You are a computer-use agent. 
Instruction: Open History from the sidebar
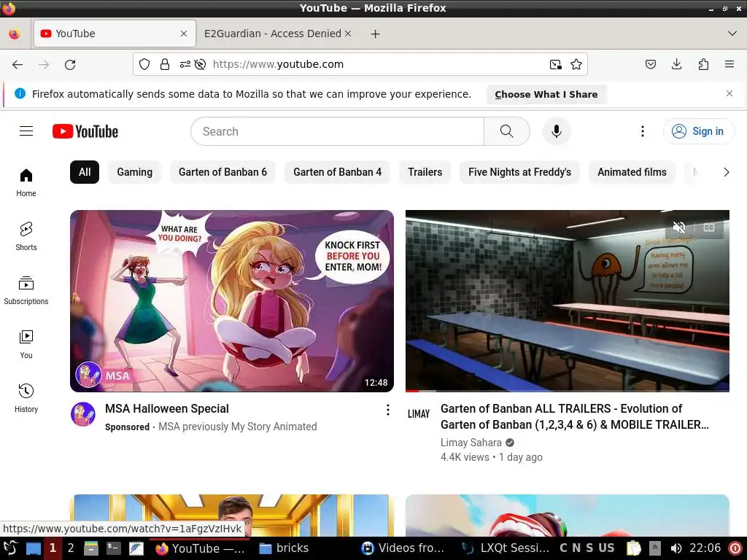click(x=26, y=399)
